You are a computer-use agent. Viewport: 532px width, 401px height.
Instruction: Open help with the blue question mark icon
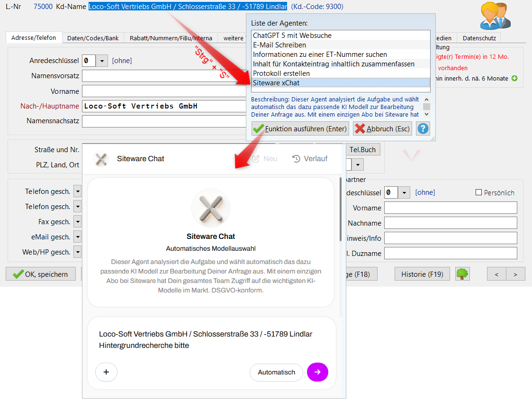tap(423, 128)
